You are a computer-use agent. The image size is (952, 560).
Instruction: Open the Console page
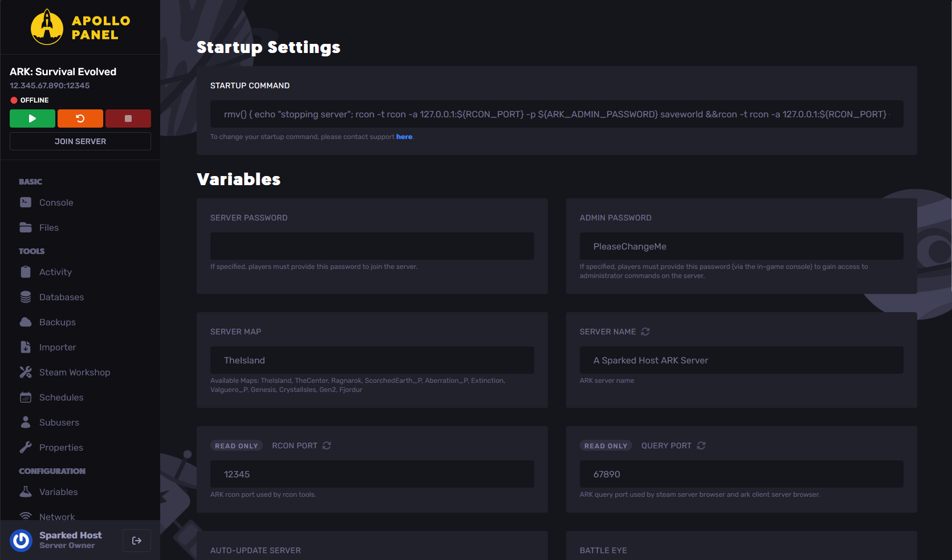pos(56,203)
